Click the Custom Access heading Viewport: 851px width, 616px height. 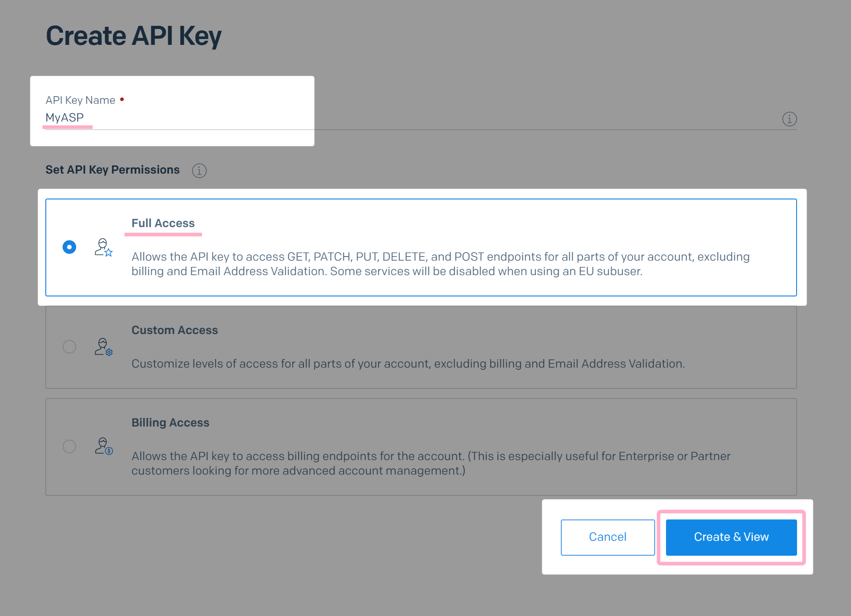click(x=175, y=330)
